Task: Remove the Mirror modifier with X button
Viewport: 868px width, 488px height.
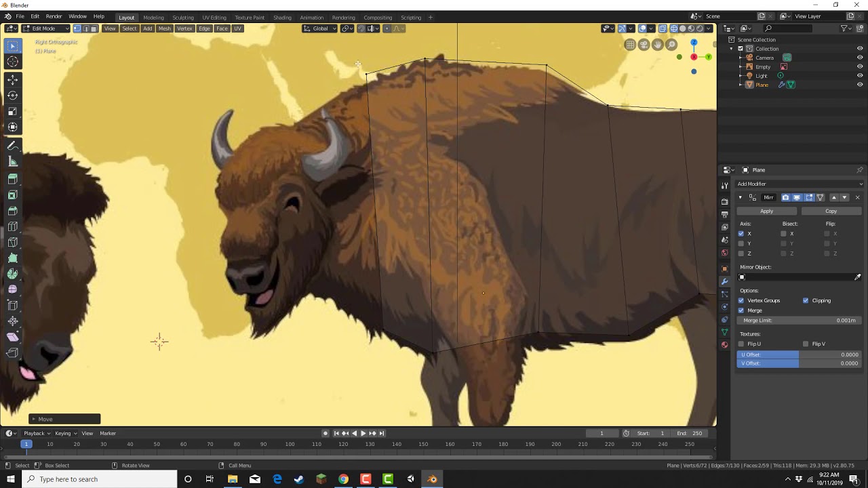Action: (857, 197)
